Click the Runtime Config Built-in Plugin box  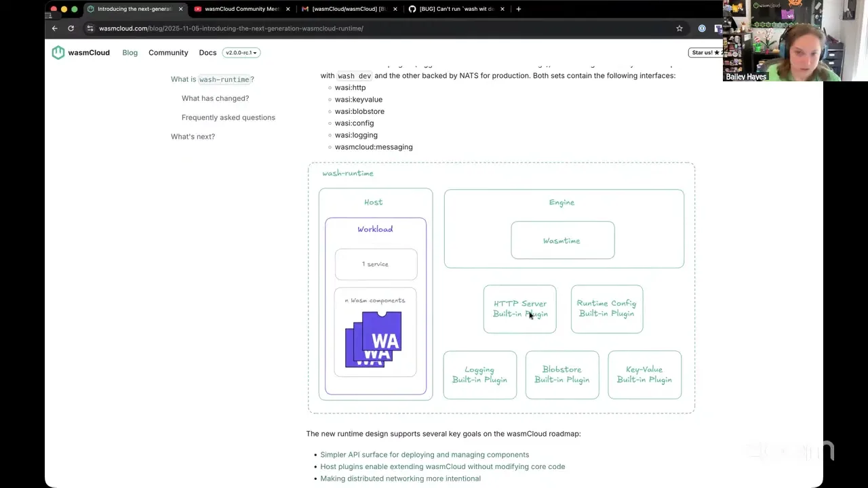pyautogui.click(x=607, y=309)
